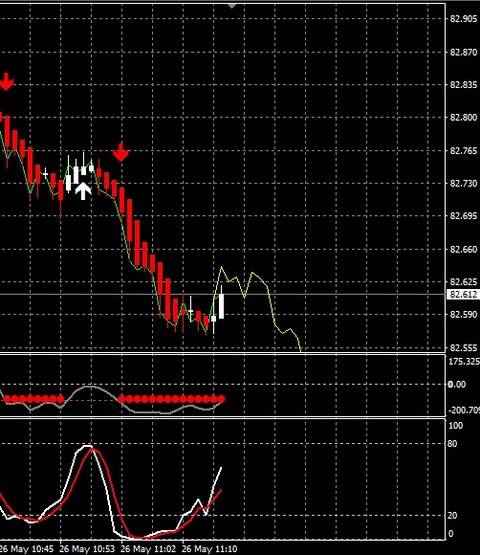Image resolution: width=480 pixels, height=555 pixels.
Task: Select the white buy arrow signal
Action: click(x=83, y=191)
